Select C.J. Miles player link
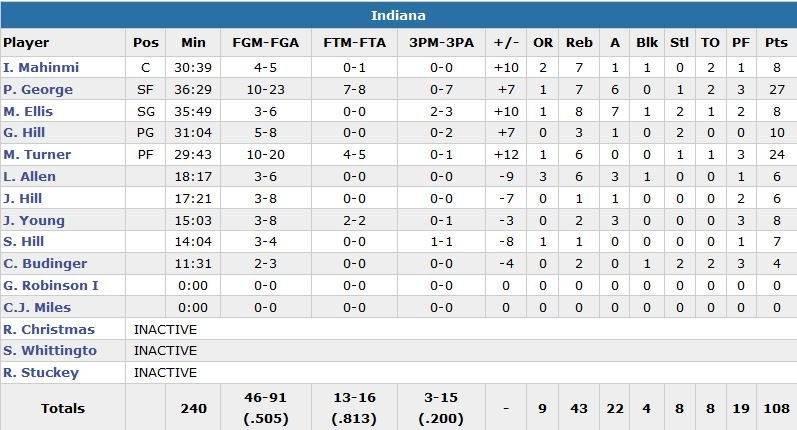The width and height of the screenshot is (797, 430). tap(37, 308)
